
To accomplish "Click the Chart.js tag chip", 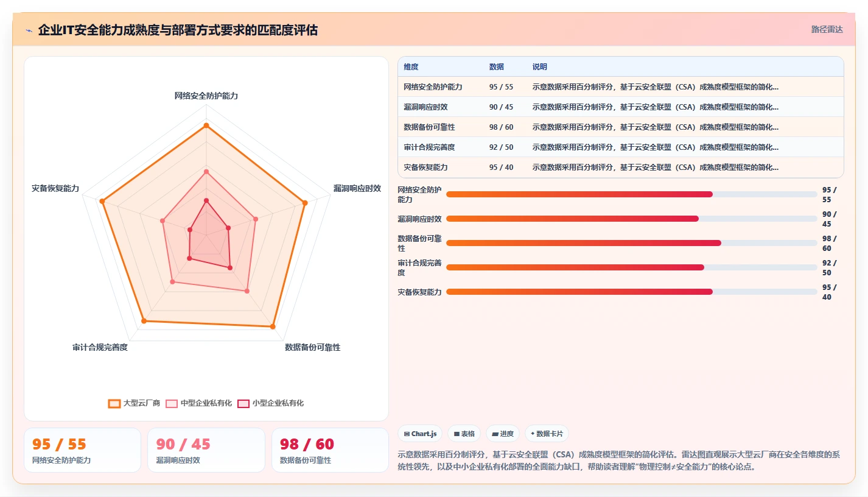I will click(x=420, y=434).
